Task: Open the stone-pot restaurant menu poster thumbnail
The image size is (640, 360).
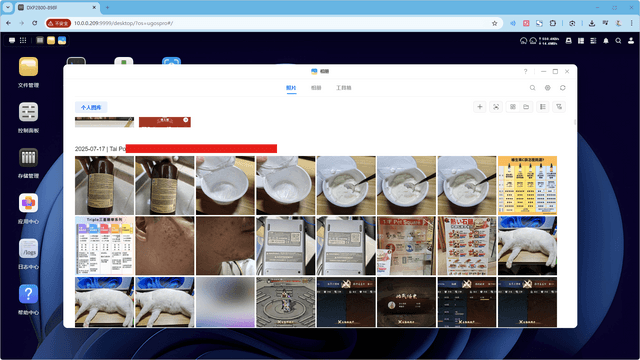Action: point(467,246)
